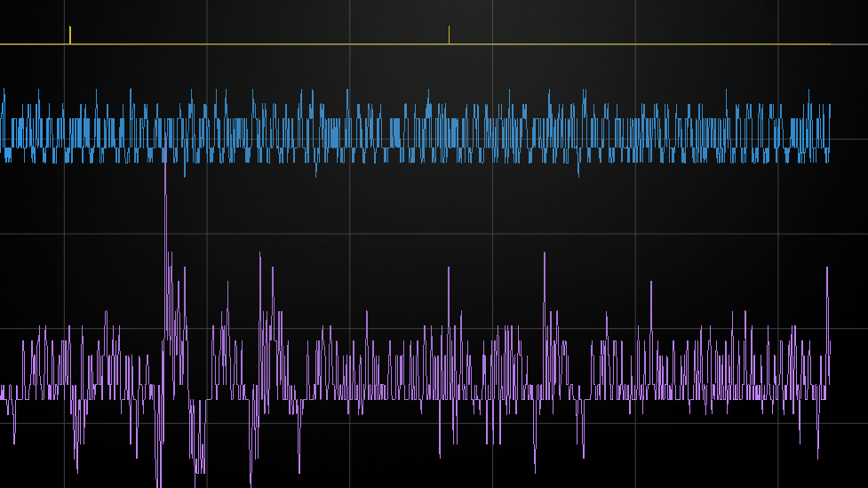Click the yellow trigger marker on top timeline
The height and width of the screenshot is (488, 868).
point(70,35)
